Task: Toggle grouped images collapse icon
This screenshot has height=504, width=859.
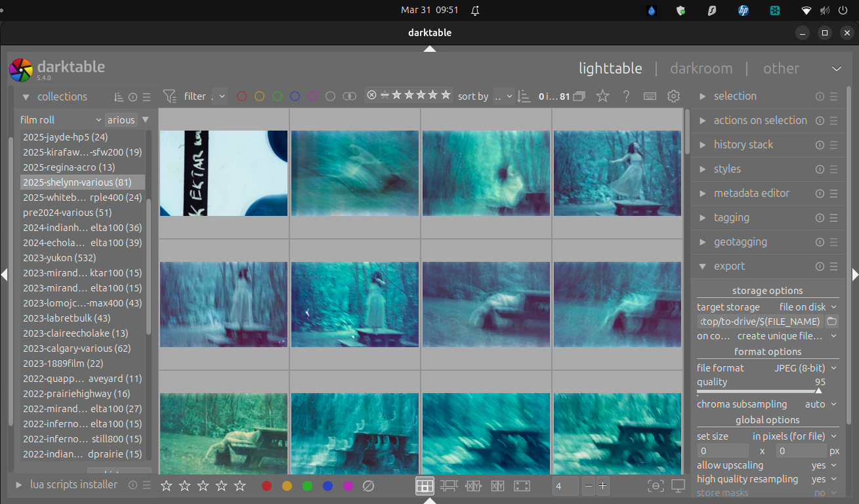Action: tap(579, 96)
